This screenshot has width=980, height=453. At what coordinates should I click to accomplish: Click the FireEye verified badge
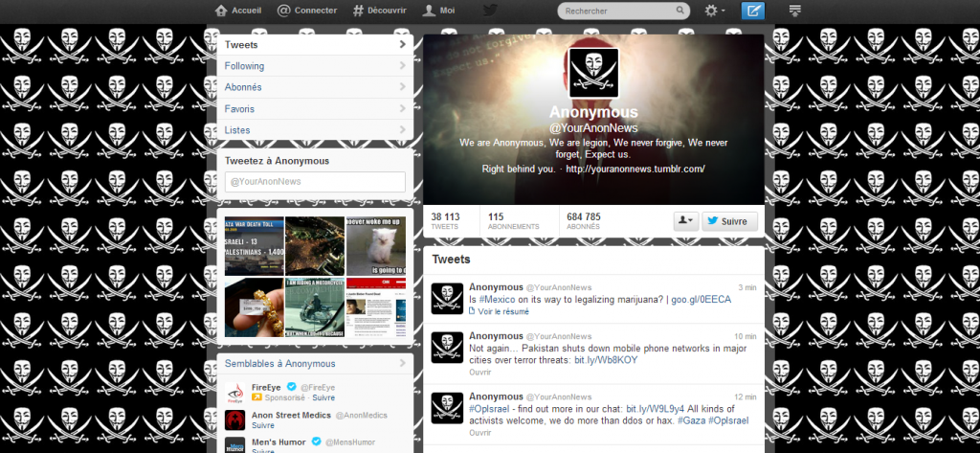[291, 387]
